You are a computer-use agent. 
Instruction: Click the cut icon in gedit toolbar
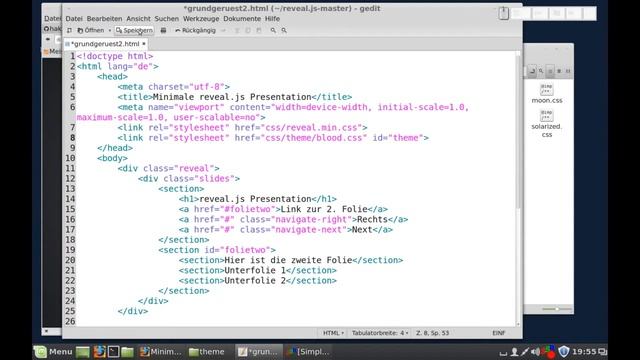tap(237, 30)
